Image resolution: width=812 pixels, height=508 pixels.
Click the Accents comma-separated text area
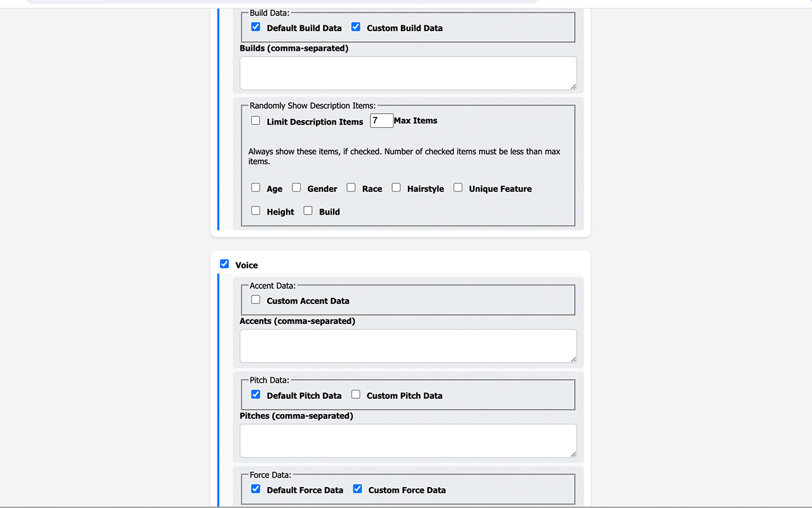point(408,346)
